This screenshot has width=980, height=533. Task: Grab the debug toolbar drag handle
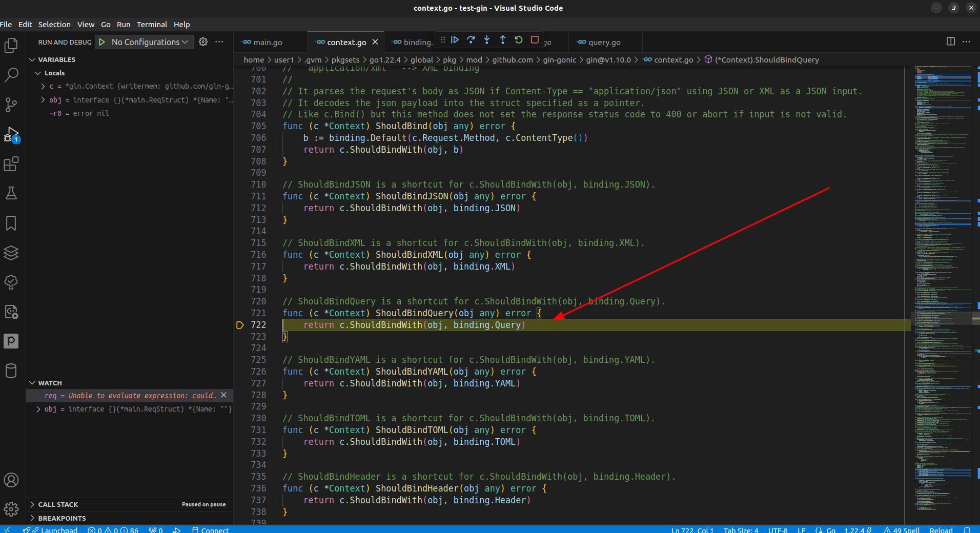pyautogui.click(x=443, y=40)
